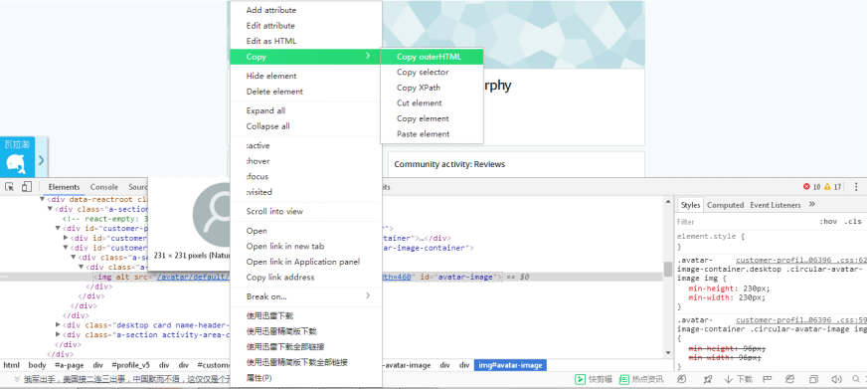This screenshot has height=389, width=868.
Task: Click the Elements panel vertical scrollbar thumb
Action: (668, 269)
